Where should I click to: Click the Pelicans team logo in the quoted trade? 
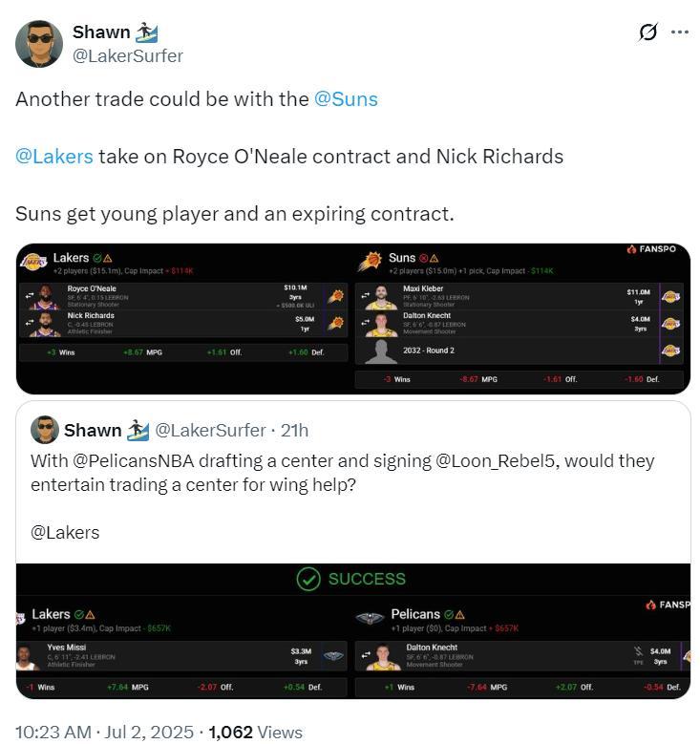(370, 618)
